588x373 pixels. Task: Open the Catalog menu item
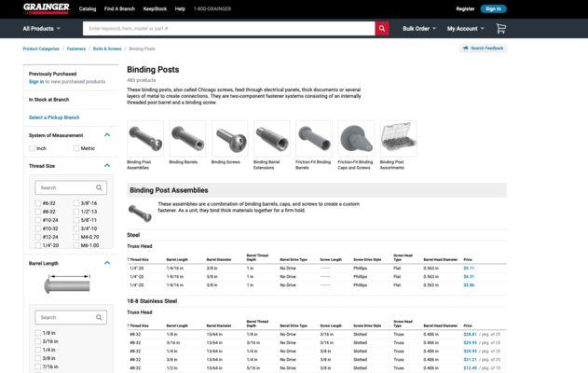coord(88,8)
